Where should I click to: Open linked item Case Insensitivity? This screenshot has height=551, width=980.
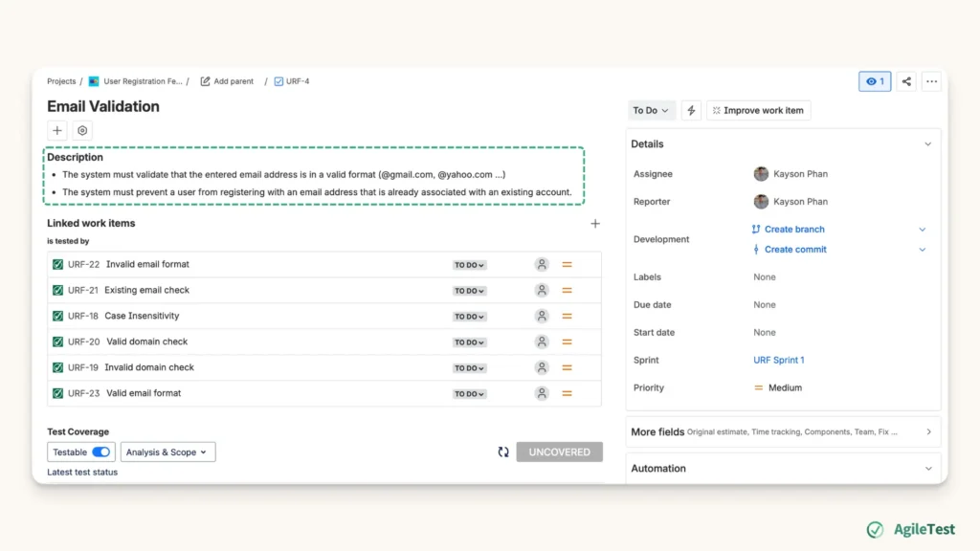click(x=142, y=316)
